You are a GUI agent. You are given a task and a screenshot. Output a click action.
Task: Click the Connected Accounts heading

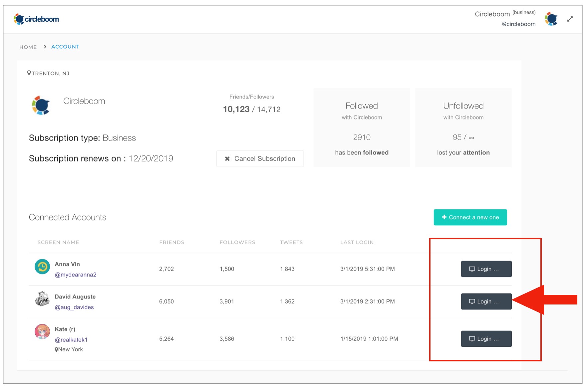(x=68, y=217)
